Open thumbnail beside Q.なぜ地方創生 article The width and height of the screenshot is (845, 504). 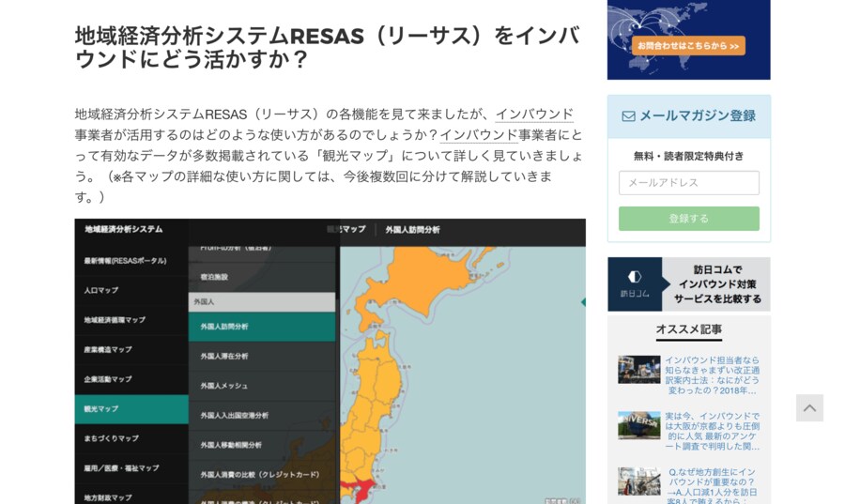click(638, 481)
